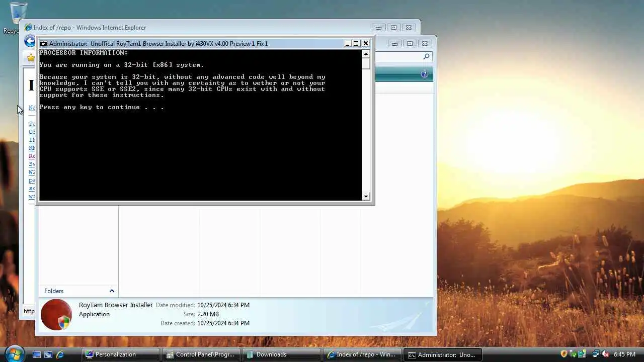This screenshot has height=362, width=644.
Task: Open the network status tray icon
Action: point(596,354)
